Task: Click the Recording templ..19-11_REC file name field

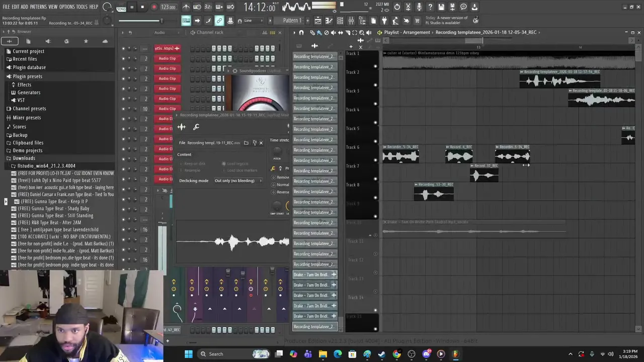Action: coord(214,143)
